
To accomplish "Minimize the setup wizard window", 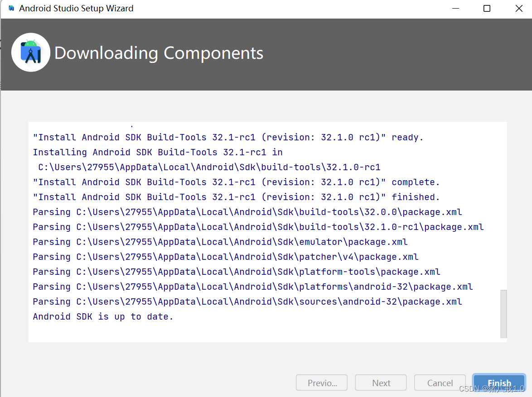I will [455, 8].
